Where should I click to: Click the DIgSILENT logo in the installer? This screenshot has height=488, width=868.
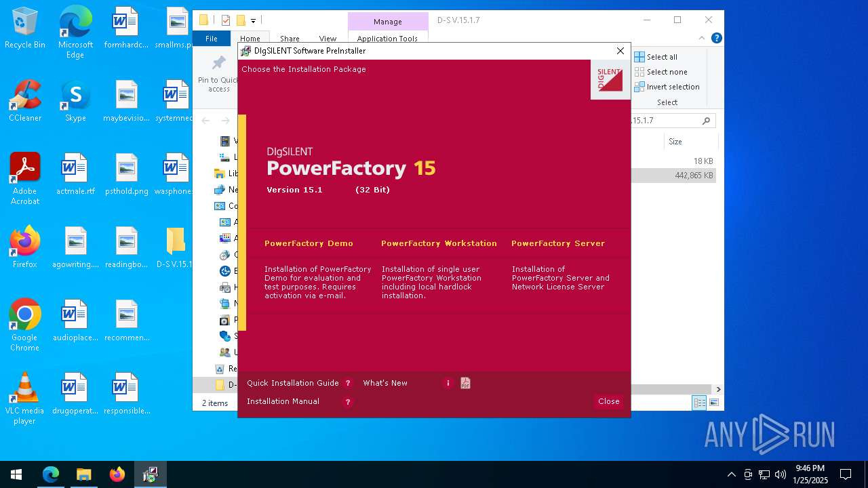(x=610, y=80)
